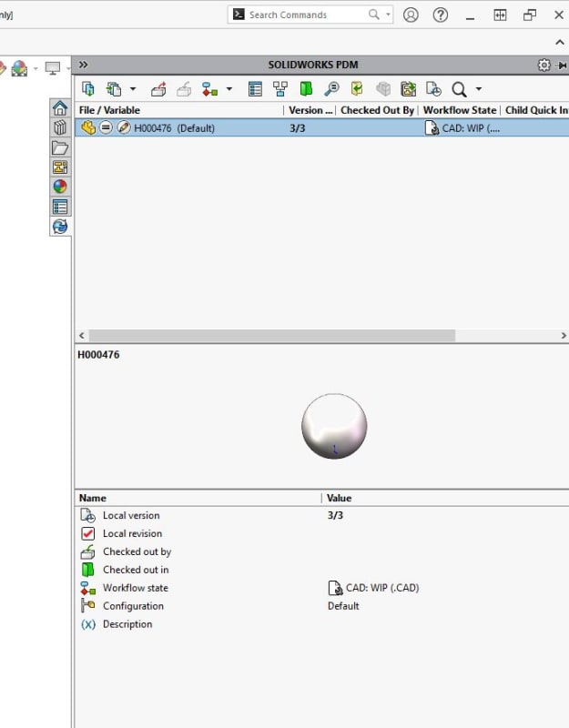Viewport: 569px width, 728px height.
Task: Open the file Properties list icon
Action: tap(255, 88)
